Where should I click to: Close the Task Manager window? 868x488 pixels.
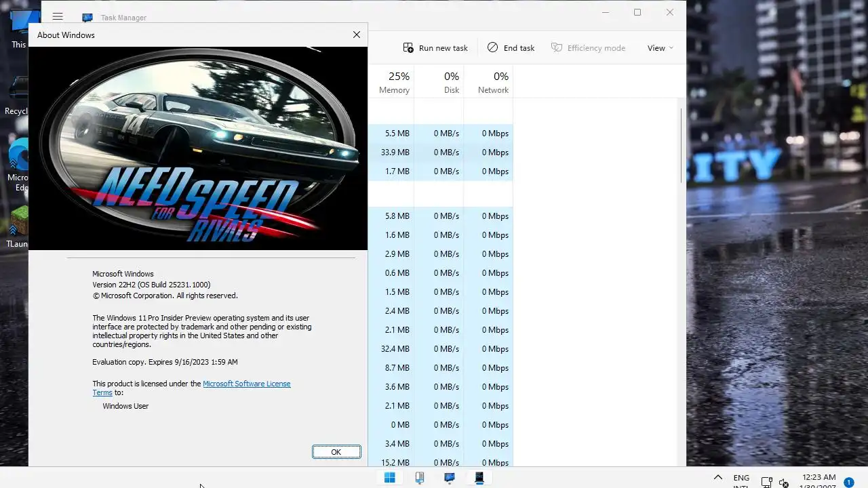(x=670, y=12)
